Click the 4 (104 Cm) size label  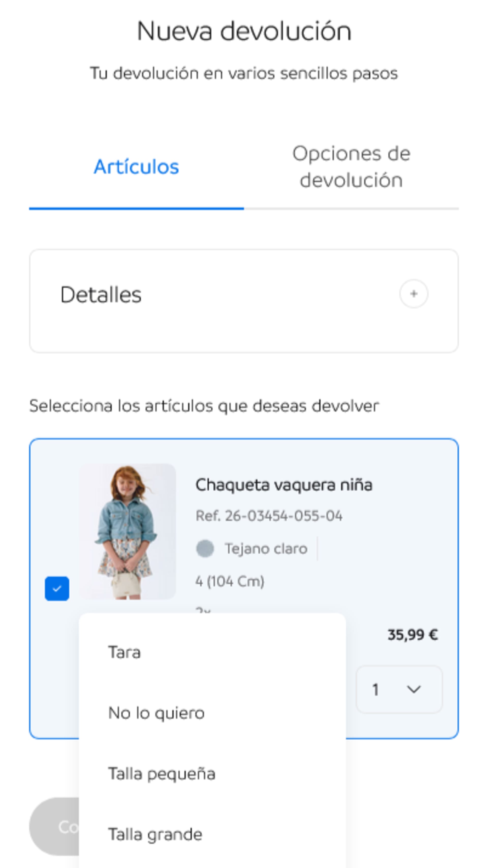click(x=230, y=582)
